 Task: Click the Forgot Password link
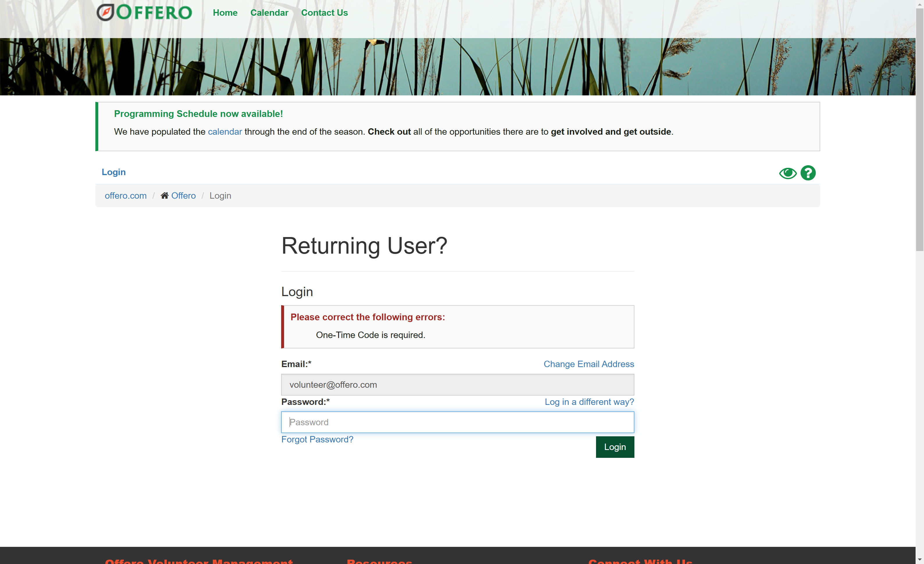[317, 439]
